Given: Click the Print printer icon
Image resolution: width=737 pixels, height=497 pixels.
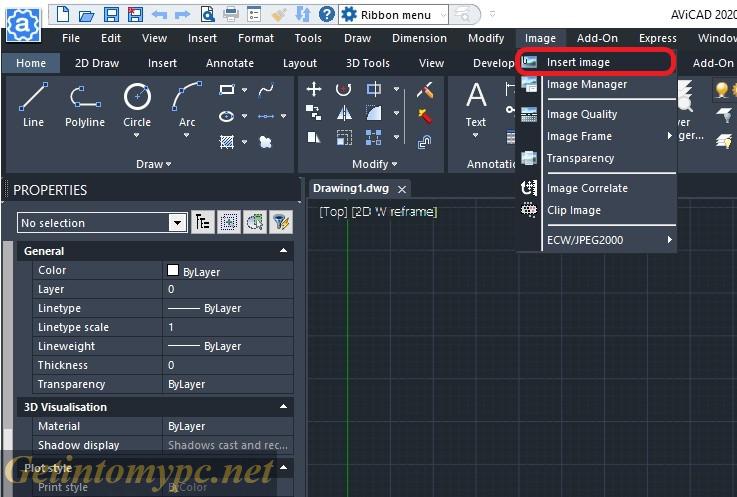Looking at the screenshot, I should pos(231,15).
